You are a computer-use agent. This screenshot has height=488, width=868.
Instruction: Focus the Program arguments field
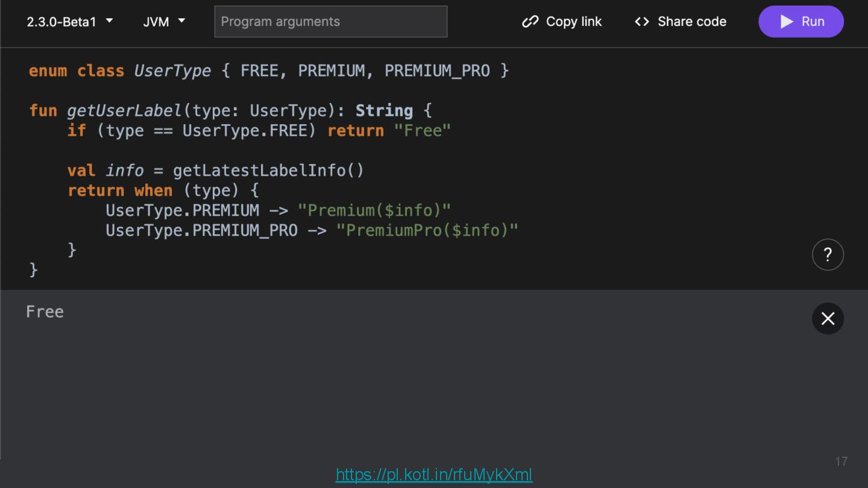click(x=330, y=22)
